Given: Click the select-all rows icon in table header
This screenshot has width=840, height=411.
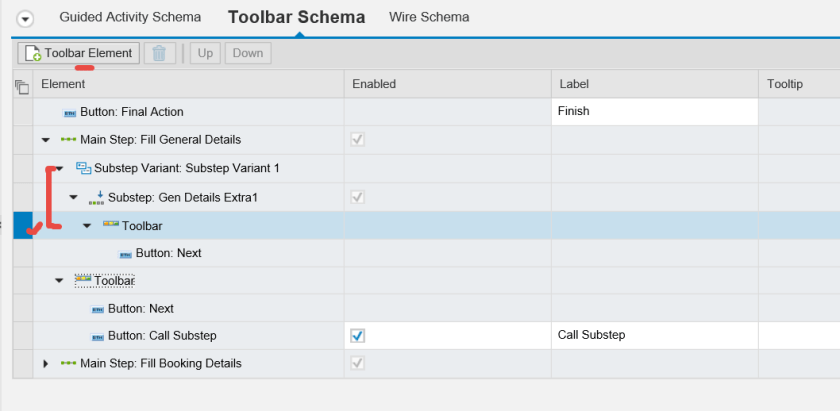Looking at the screenshot, I should click(22, 86).
